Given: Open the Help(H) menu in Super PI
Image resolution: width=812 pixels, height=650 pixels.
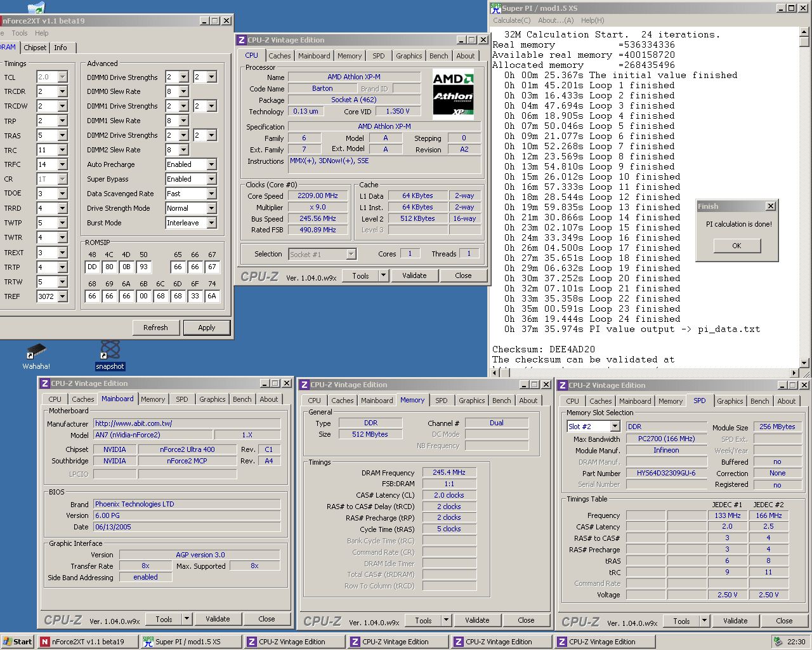Looking at the screenshot, I should tap(593, 20).
